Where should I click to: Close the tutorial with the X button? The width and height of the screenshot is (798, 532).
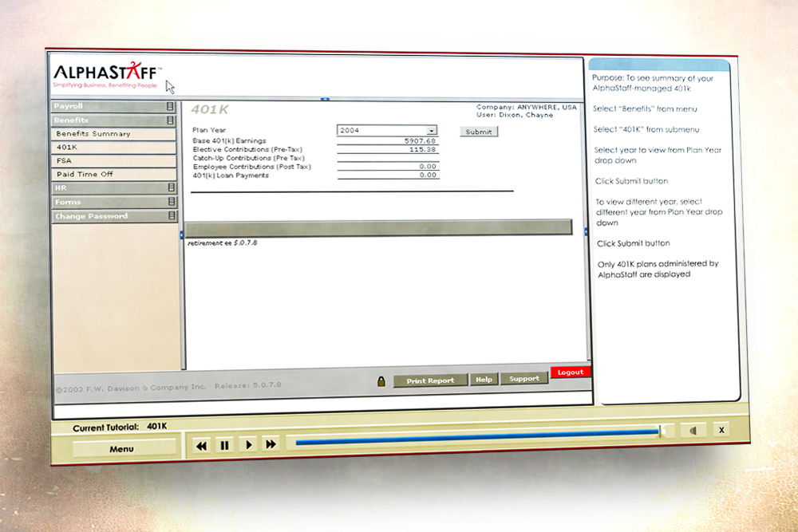pyautogui.click(x=721, y=430)
